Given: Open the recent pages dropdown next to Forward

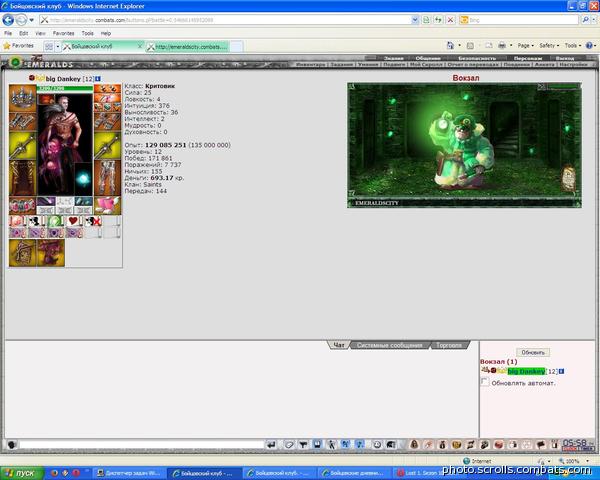Looking at the screenshot, I should [31, 20].
